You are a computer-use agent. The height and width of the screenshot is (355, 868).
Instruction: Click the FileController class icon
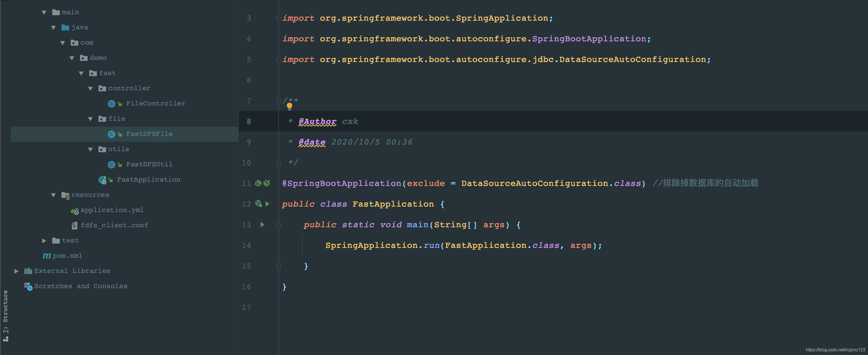pyautogui.click(x=112, y=104)
